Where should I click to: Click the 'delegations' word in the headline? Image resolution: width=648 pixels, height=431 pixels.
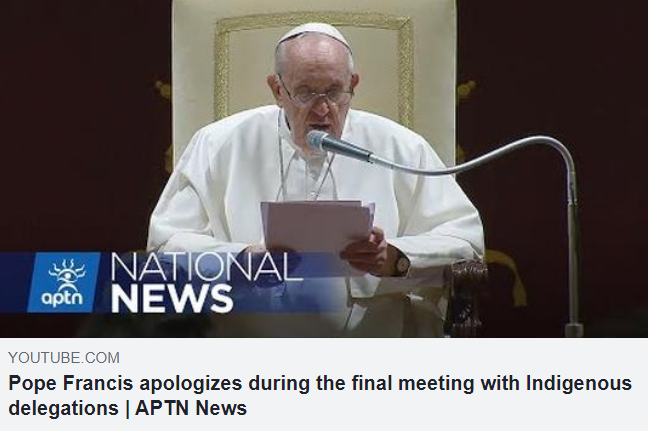(x=64, y=408)
